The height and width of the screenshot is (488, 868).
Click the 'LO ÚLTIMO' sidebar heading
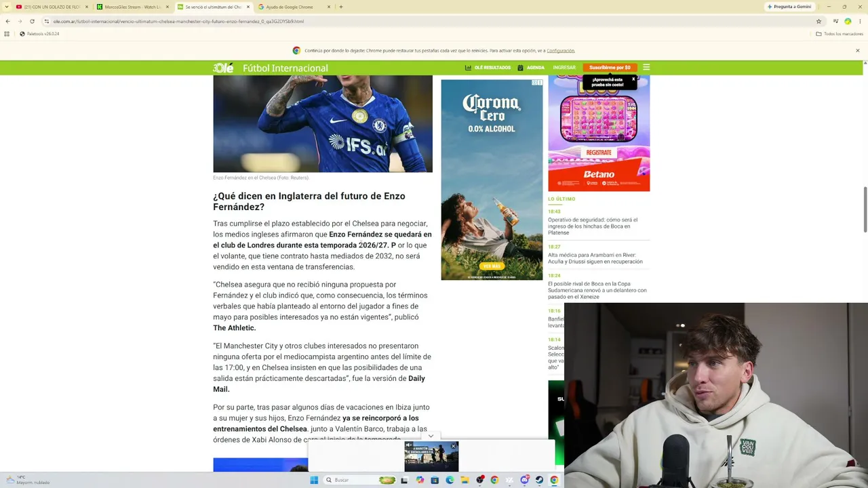pyautogui.click(x=561, y=199)
